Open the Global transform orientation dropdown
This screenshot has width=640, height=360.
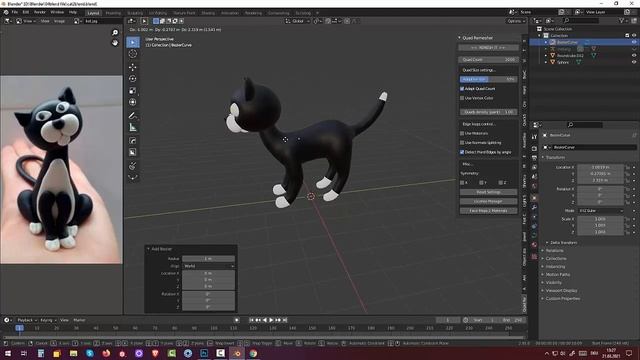pyautogui.click(x=298, y=21)
